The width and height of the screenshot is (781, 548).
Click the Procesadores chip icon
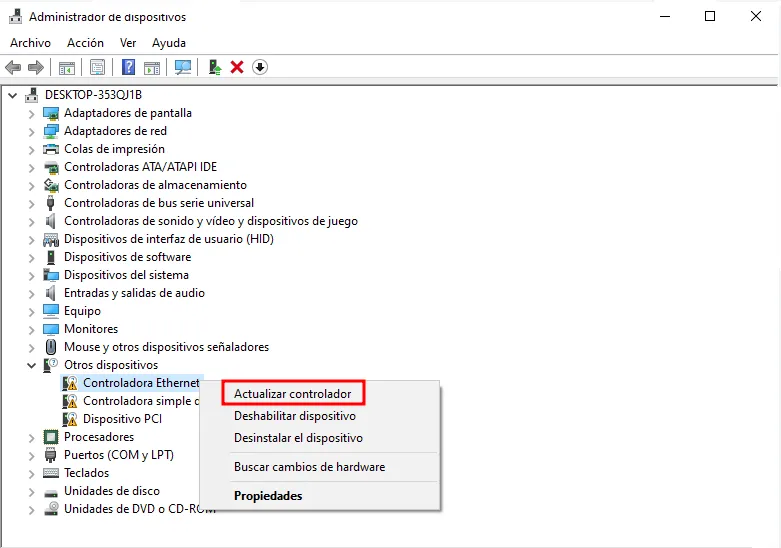point(51,437)
